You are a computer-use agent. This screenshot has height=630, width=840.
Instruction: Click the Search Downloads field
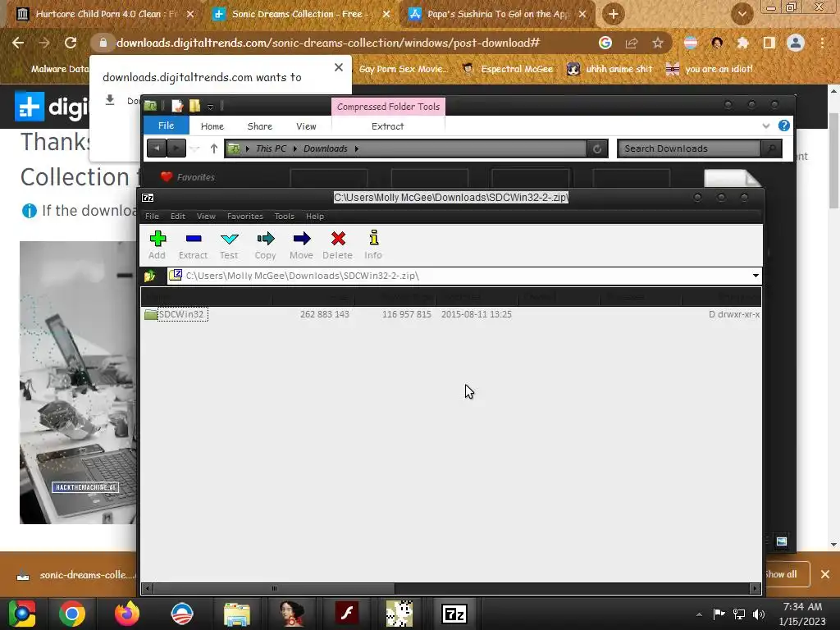click(x=689, y=148)
